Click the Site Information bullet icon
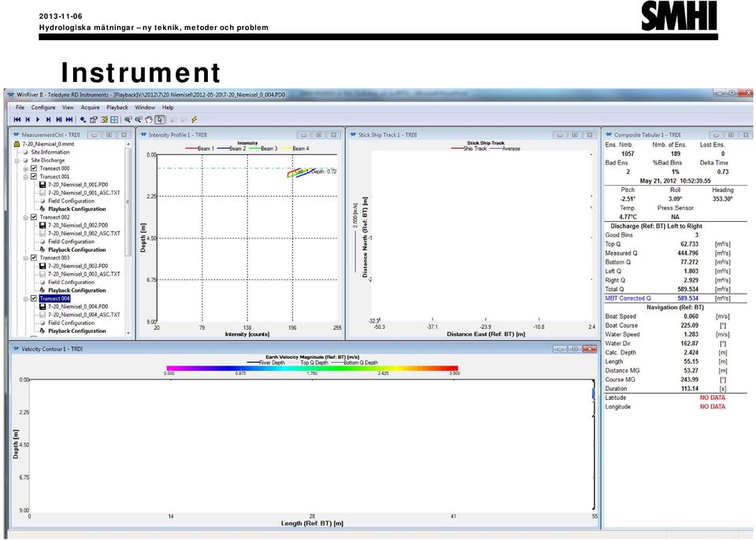756x540 pixels. tap(25, 152)
